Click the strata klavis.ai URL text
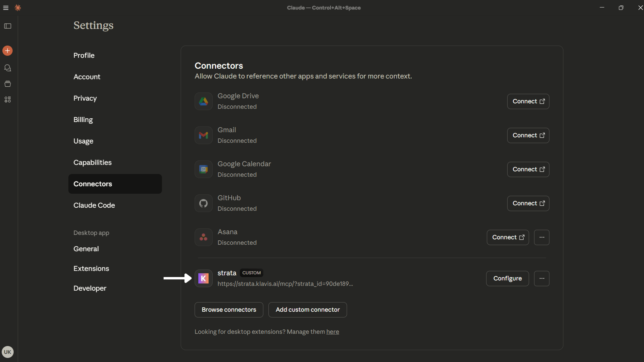 (x=285, y=284)
